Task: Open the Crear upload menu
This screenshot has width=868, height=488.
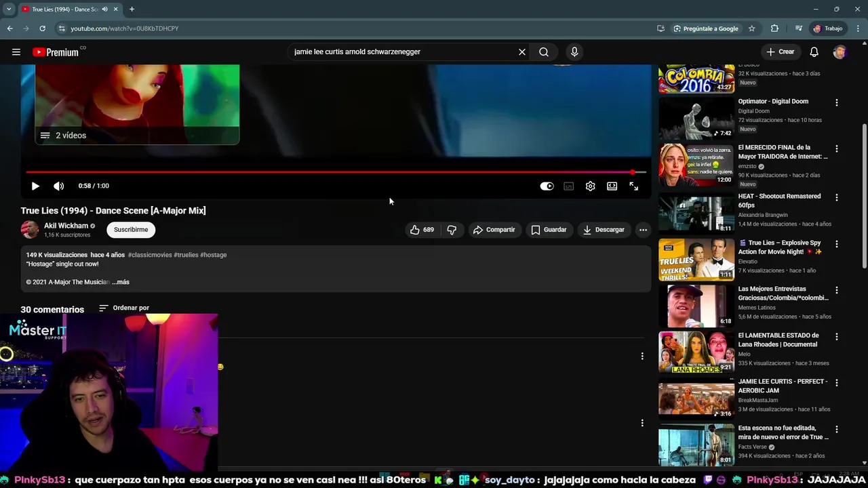Action: point(780,52)
